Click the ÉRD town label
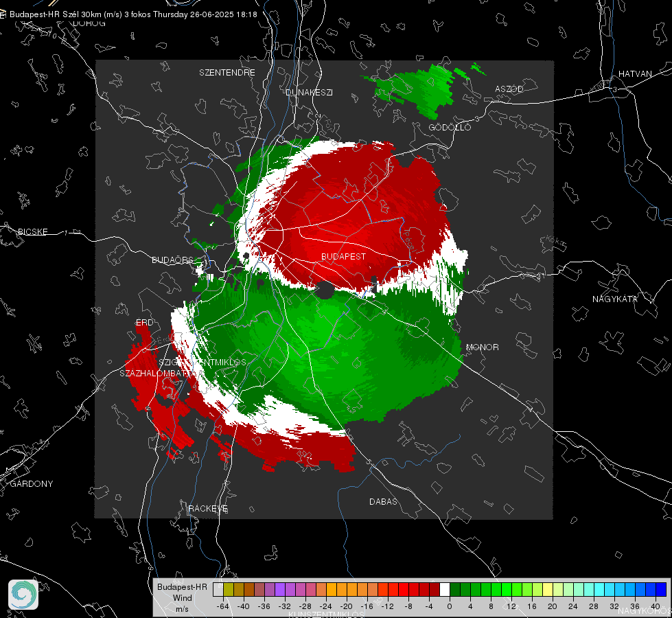 pos(144,323)
